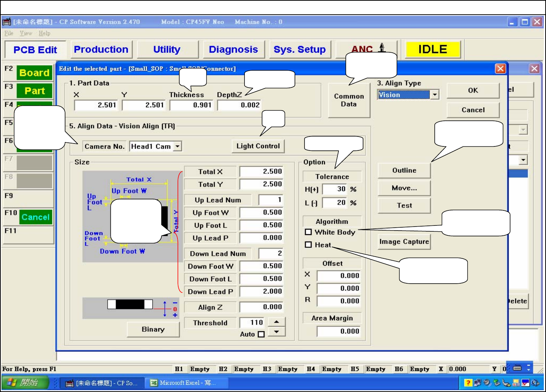Increase Threshold with the up arrow
The width and height of the screenshot is (546, 392).
point(277,322)
